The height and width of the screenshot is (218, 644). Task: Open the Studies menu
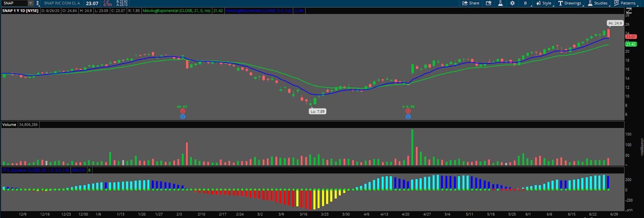click(x=598, y=3)
